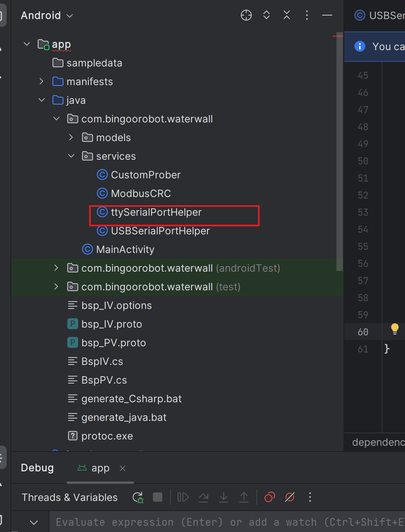
Task: Click Rerun debug app icon
Action: tap(138, 497)
